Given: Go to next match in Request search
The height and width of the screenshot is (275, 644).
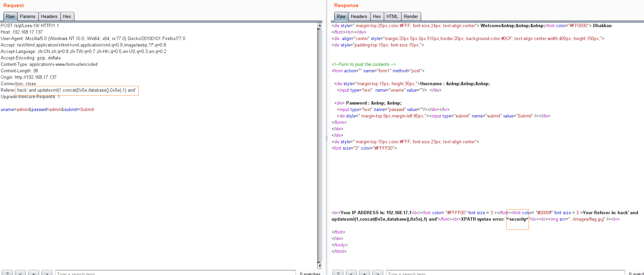Looking at the screenshot, I should 47,273.
